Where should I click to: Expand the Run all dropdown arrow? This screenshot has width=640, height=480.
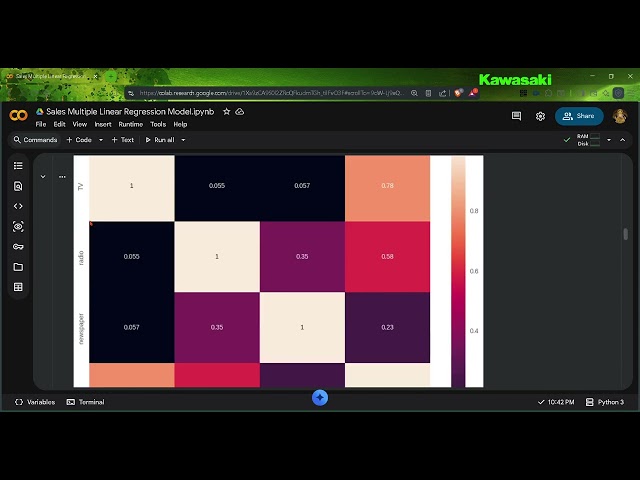[183, 140]
